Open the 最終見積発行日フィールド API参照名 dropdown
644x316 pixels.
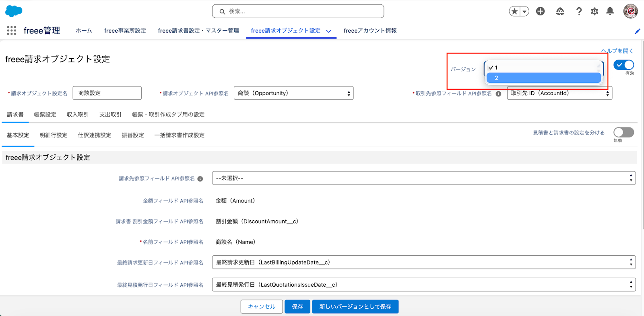[x=424, y=285]
